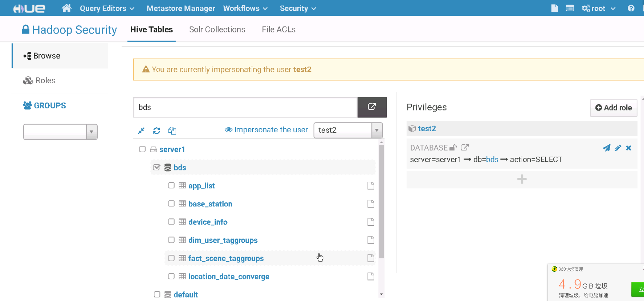Open the Security dropdown menu
This screenshot has width=644, height=301.
[x=298, y=8]
